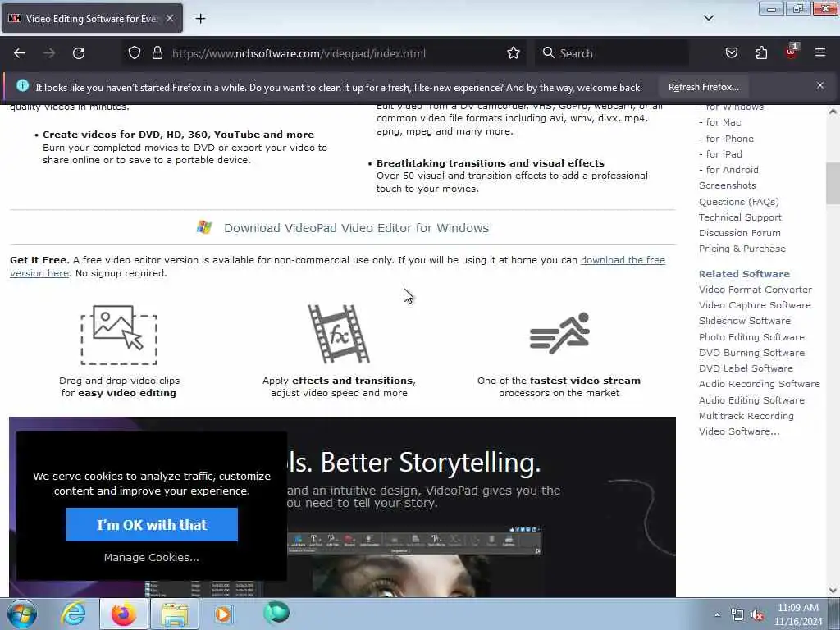
Task: Open Slideshow Software link
Action: click(745, 321)
